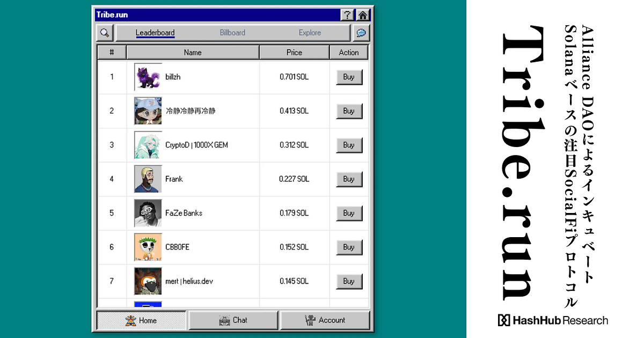The image size is (644, 338).
Task: Click the Home button in bottom bar
Action: coord(141,320)
